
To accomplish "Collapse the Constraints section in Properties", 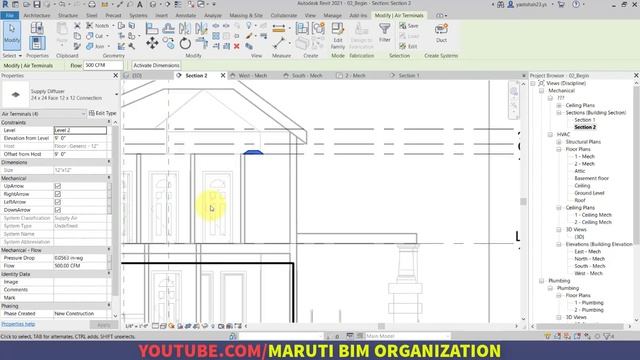I will point(109,122).
